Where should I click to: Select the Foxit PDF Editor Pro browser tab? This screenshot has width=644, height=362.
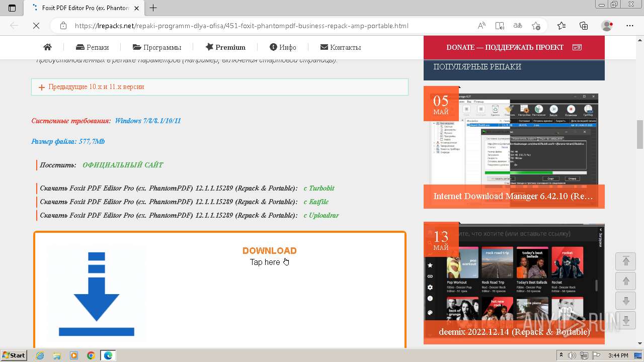(x=86, y=8)
